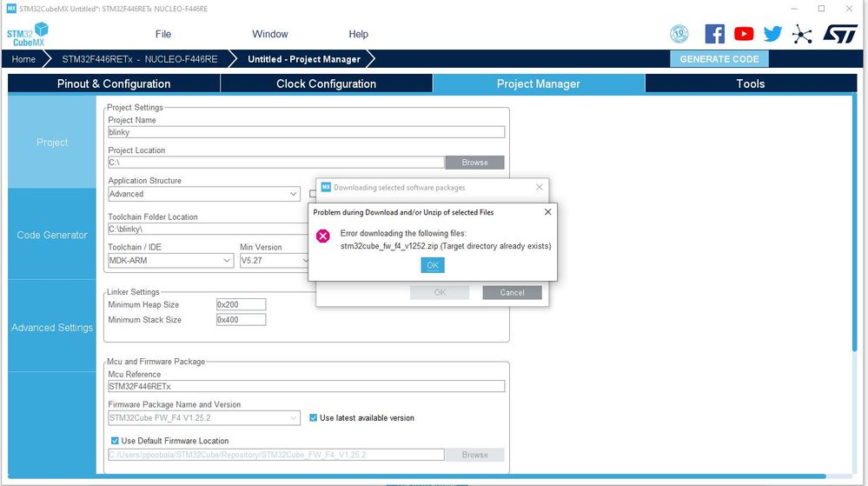Open the Help menu

click(358, 35)
